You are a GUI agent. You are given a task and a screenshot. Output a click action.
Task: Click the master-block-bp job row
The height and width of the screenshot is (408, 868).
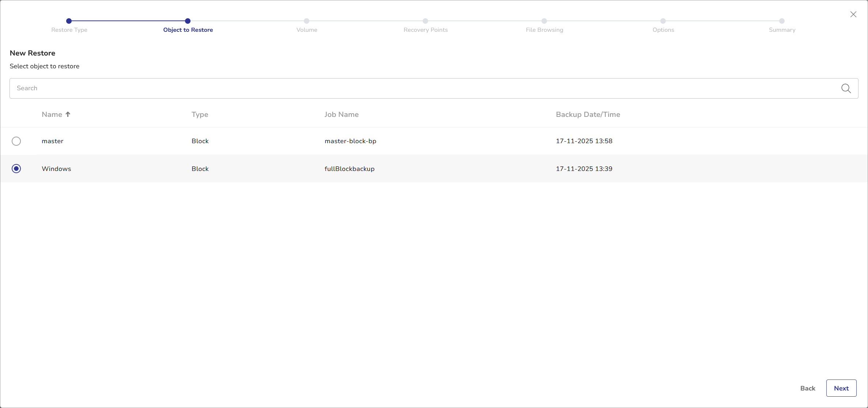click(x=350, y=141)
